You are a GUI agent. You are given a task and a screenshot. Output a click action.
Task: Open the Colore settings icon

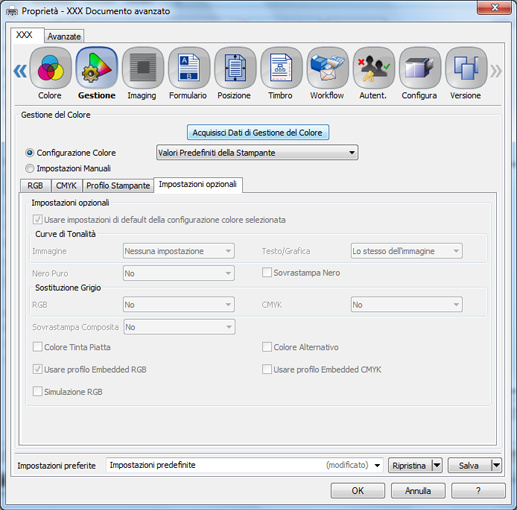(50, 68)
